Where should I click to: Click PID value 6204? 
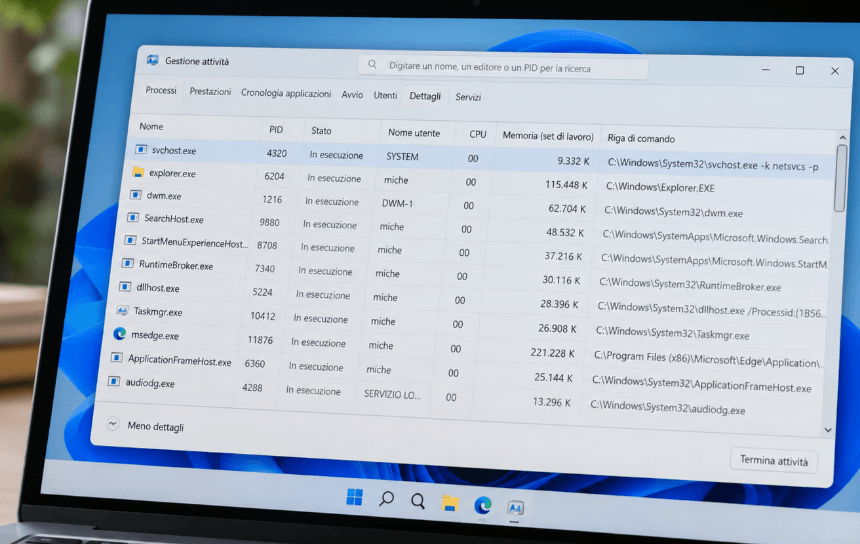tap(274, 176)
